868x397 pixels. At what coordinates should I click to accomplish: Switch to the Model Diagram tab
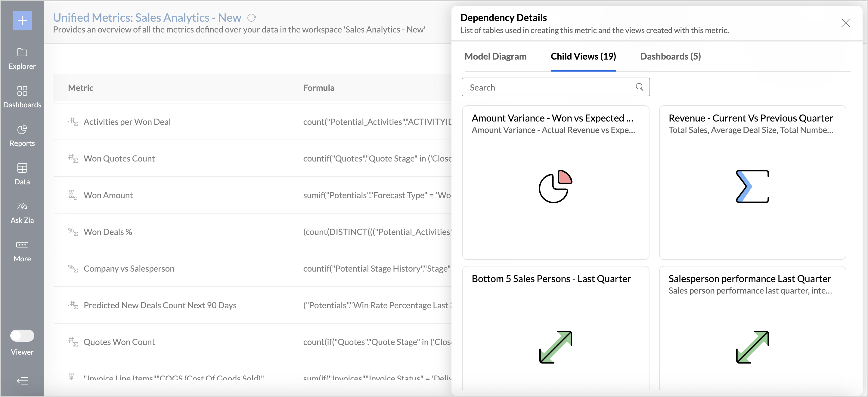(x=495, y=56)
